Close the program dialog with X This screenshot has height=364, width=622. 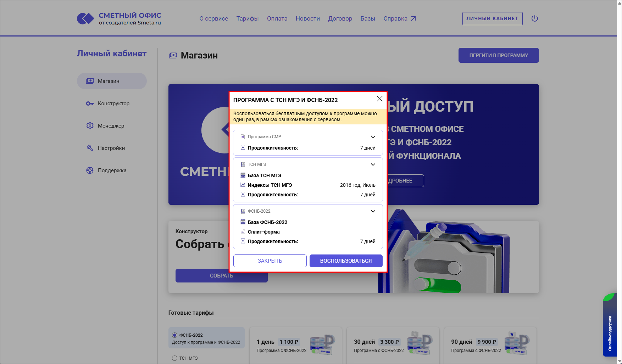pos(379,99)
